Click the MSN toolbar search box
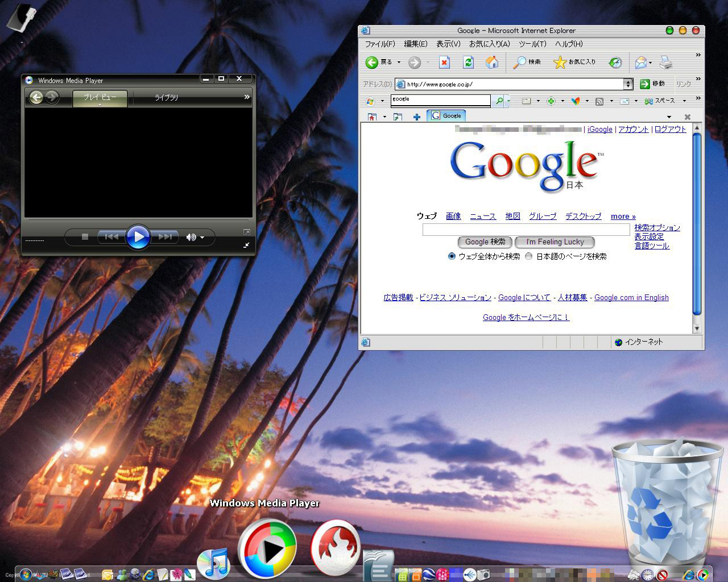Screen dimensions: 728x582 pos(441,101)
